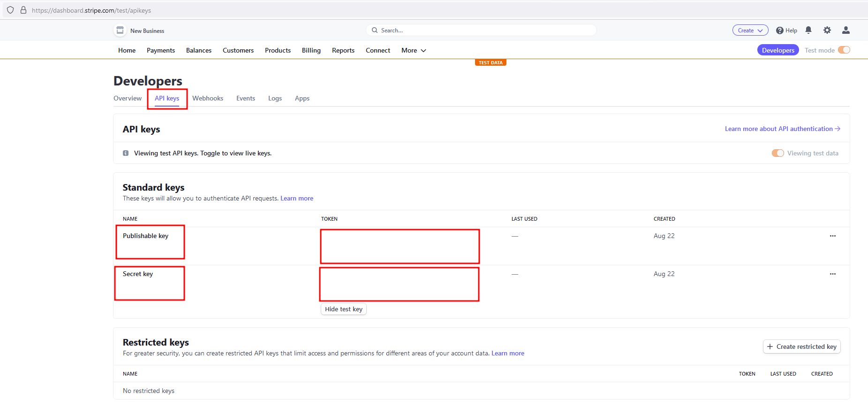868x408 pixels.
Task: Click the Developers button
Action: 778,50
